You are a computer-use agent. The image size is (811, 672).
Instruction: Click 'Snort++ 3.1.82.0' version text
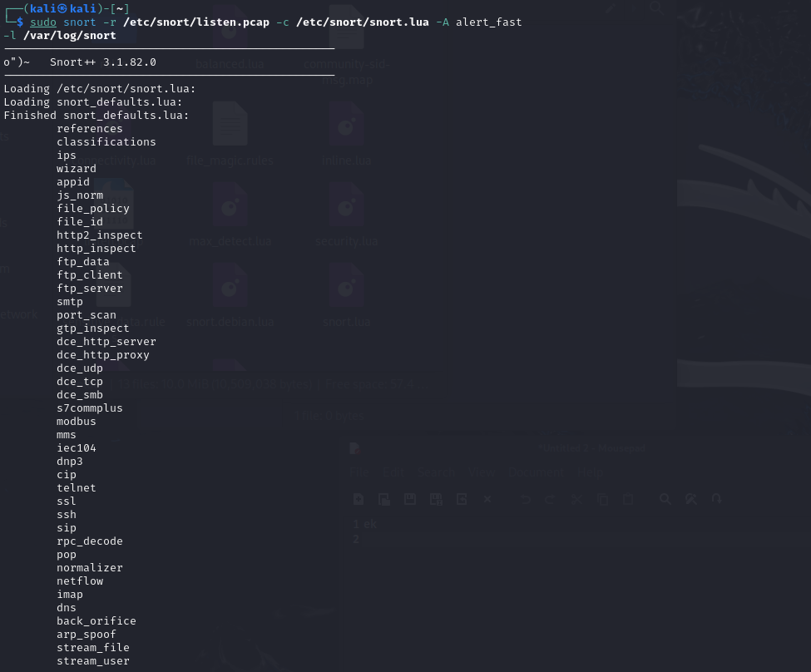click(x=103, y=62)
